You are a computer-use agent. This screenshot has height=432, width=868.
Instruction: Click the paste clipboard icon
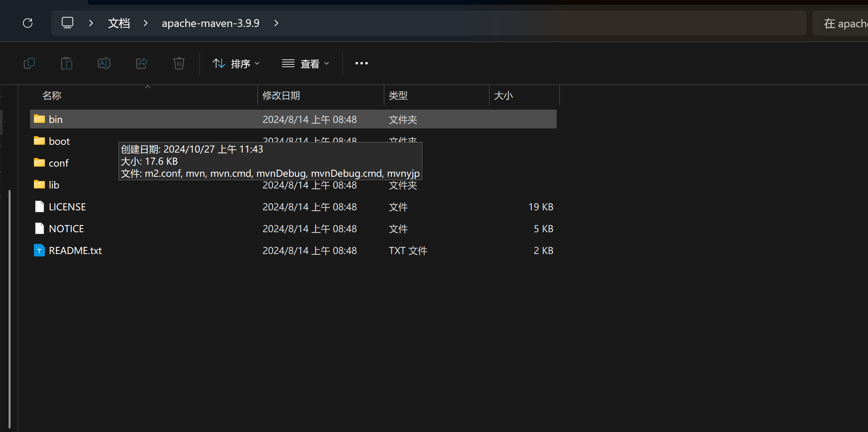(x=67, y=63)
